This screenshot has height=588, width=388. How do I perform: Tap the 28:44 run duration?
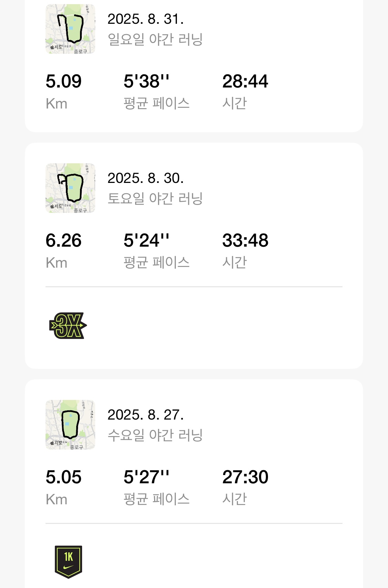coord(245,82)
